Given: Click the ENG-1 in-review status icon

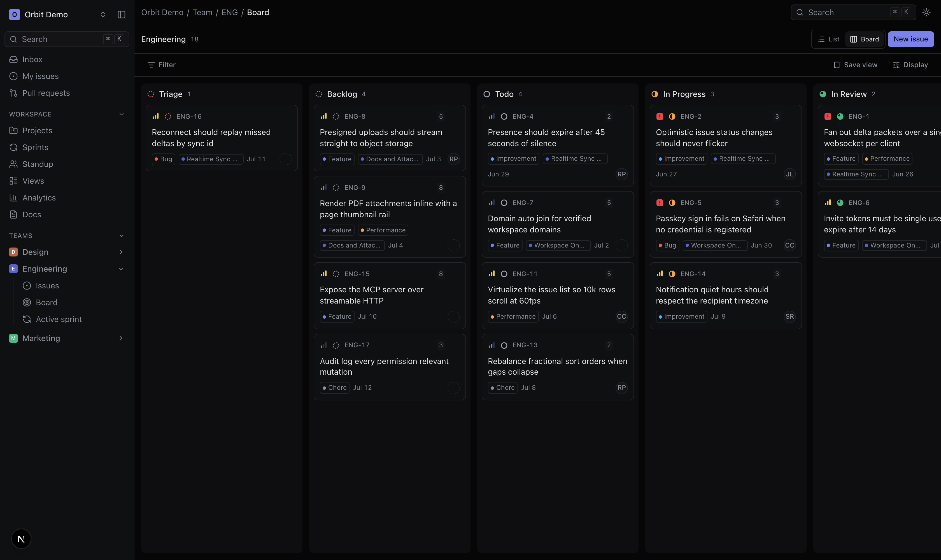Looking at the screenshot, I should point(840,116).
